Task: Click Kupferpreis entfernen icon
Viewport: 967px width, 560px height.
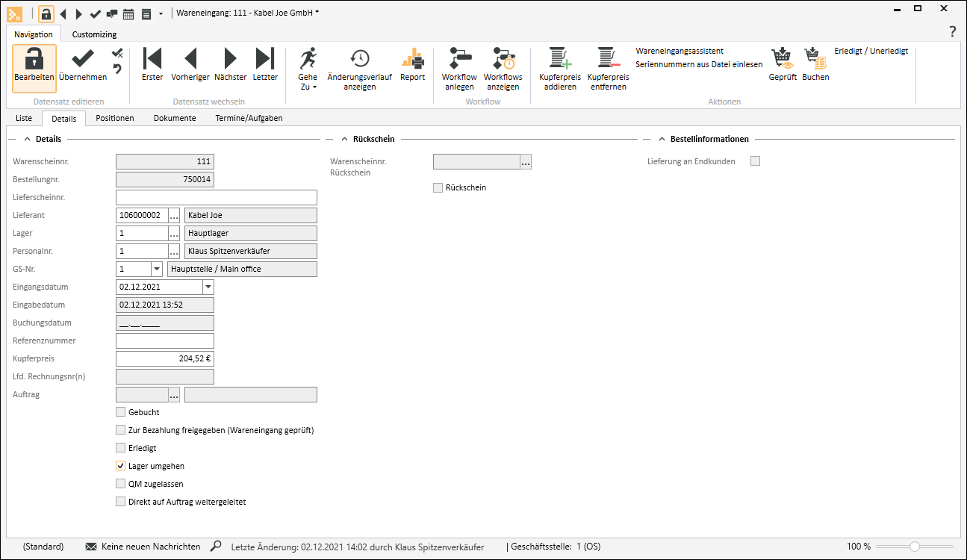Action: click(x=609, y=58)
